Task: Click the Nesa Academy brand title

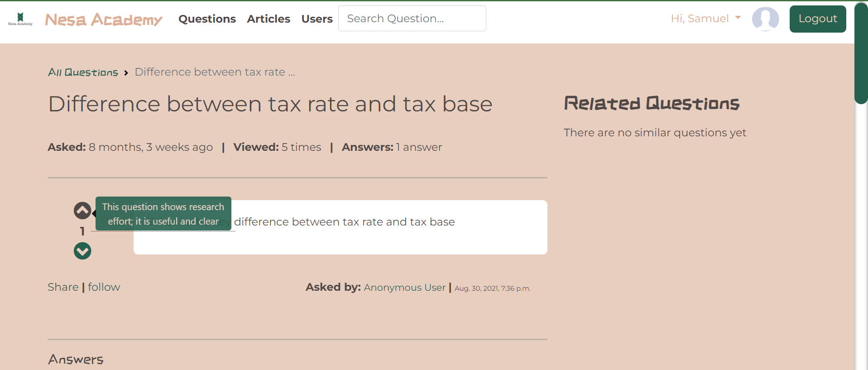Action: [x=103, y=19]
